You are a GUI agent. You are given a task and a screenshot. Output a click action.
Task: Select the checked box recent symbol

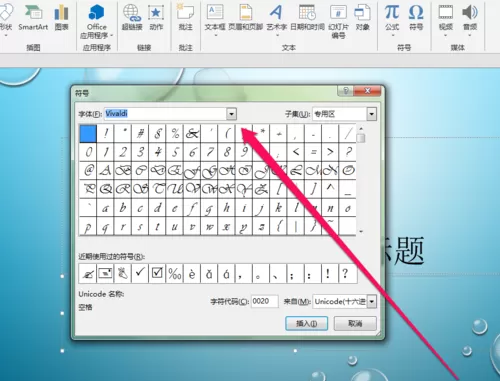[157, 274]
